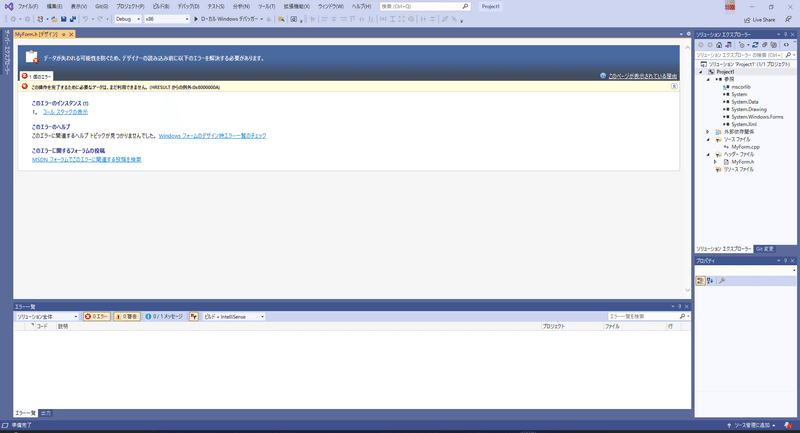Save the current file with the disk icon
This screenshot has height=433, width=800.
63,19
